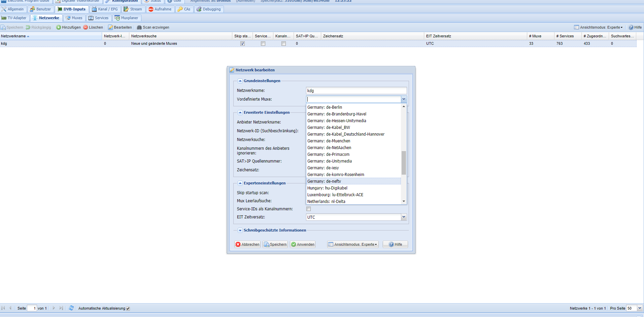Image resolution: width=644 pixels, height=317 pixels.
Task: Select Germany: de-Brandenburg-Havel option
Action: [353, 114]
